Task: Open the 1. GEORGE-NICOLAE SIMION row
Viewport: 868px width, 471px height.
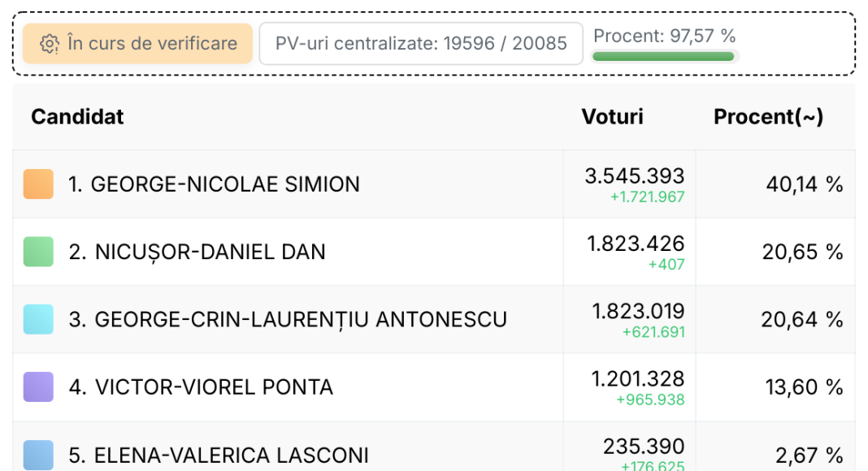Action: click(x=434, y=184)
